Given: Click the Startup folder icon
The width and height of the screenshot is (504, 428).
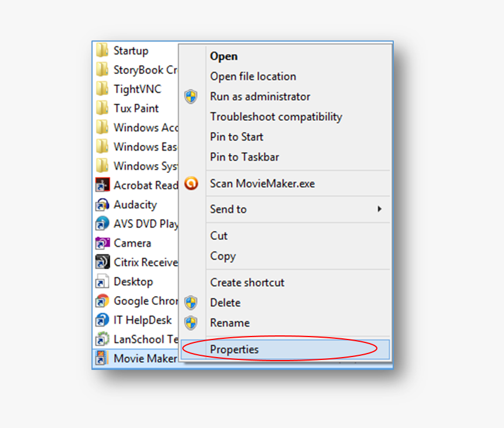Looking at the screenshot, I should pos(102,50).
